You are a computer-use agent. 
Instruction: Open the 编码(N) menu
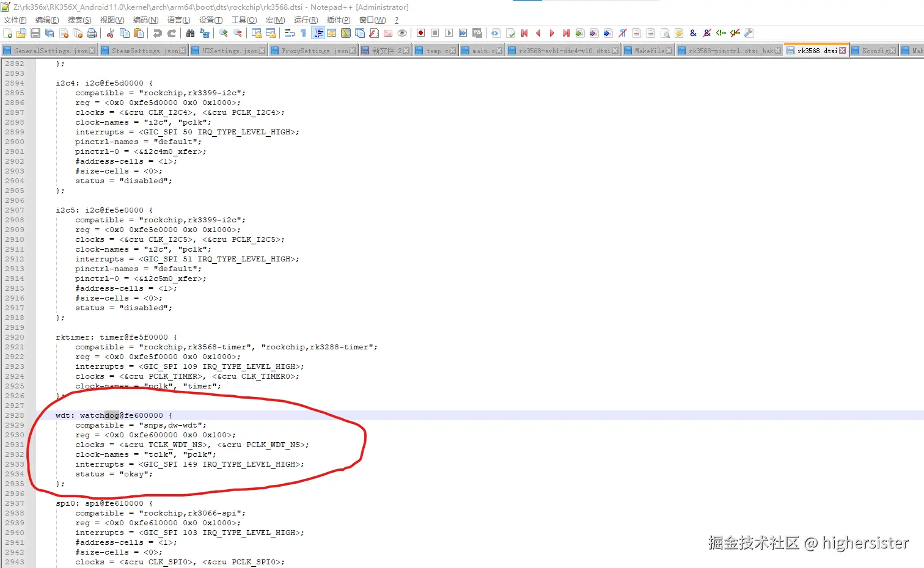(145, 20)
